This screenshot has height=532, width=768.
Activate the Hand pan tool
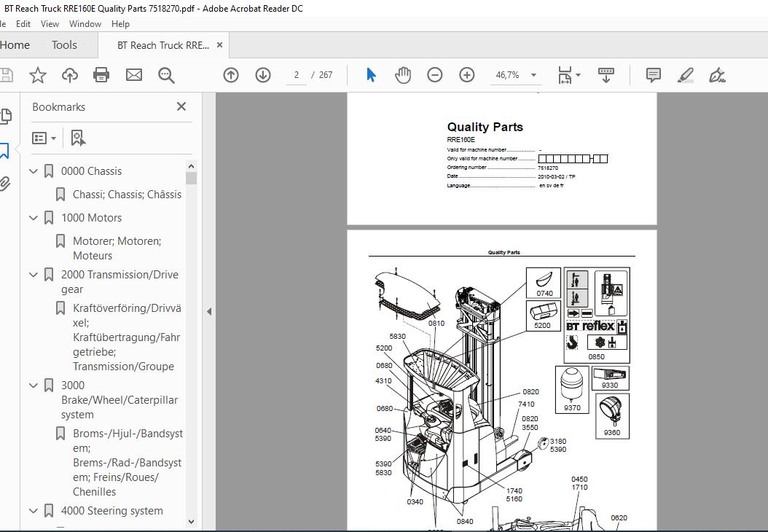[403, 75]
